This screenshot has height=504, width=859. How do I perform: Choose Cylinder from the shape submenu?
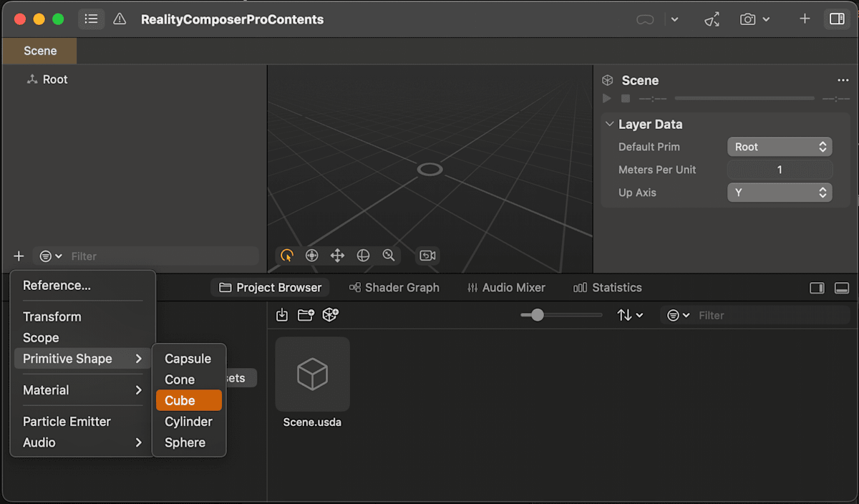(189, 422)
